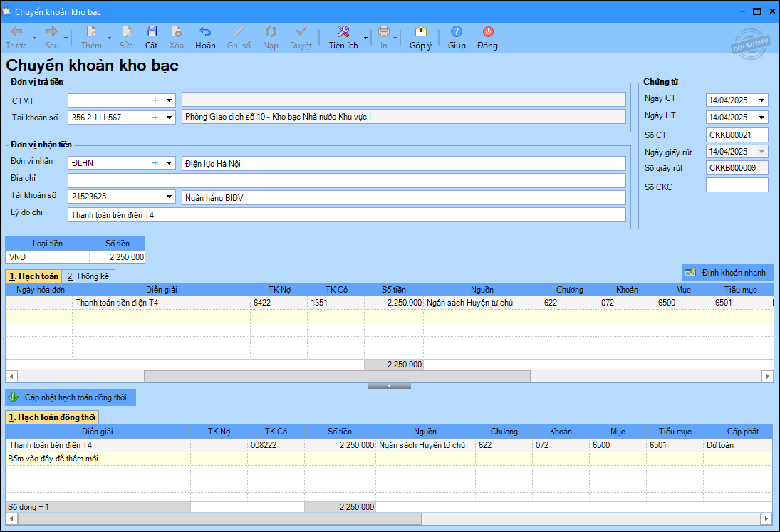Switch to the 2. Thống kê tab
Screen dimensions: 780x532
(x=88, y=276)
